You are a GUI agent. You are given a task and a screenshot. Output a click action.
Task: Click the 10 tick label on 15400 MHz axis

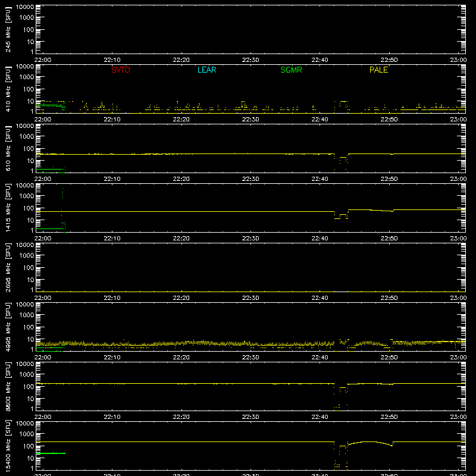click(x=30, y=458)
